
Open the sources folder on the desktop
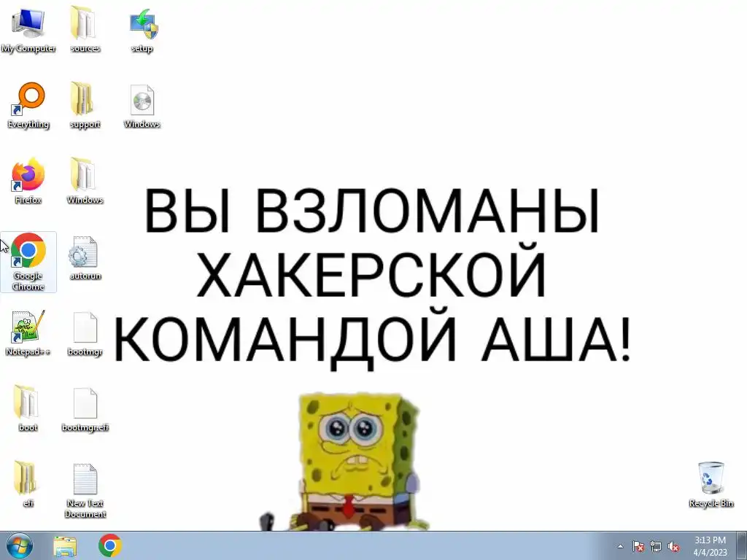pos(85,29)
